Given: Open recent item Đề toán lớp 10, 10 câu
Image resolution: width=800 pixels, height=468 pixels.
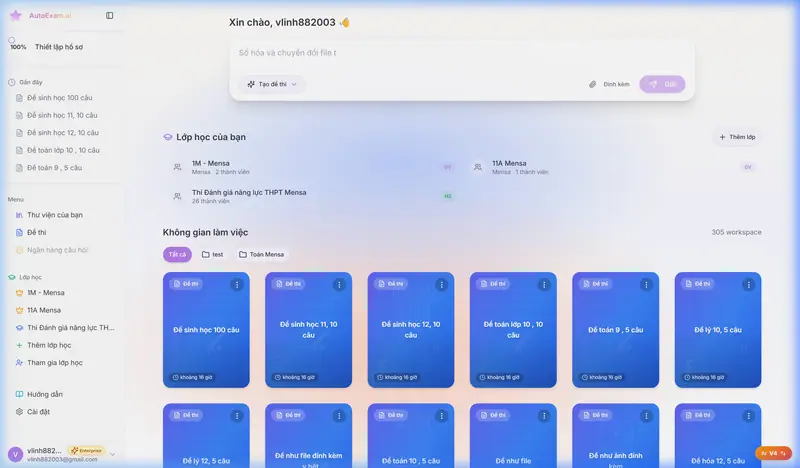Looking at the screenshot, I should pyautogui.click(x=63, y=150).
